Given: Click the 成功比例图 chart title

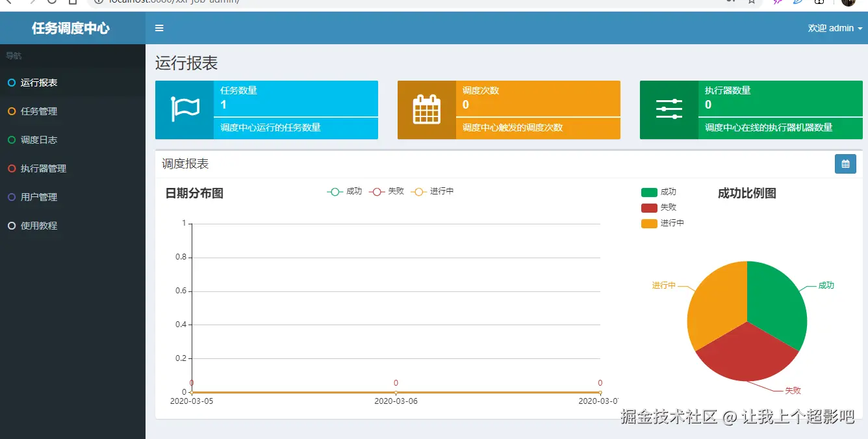Looking at the screenshot, I should click(747, 193).
